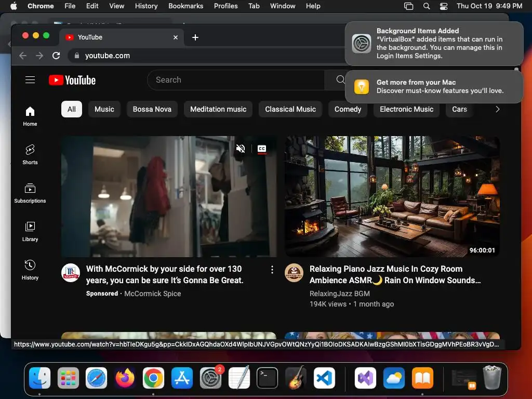Open Relaxing Piano Jazz Music title
Viewport: 532px width, 399px height.
(395, 274)
